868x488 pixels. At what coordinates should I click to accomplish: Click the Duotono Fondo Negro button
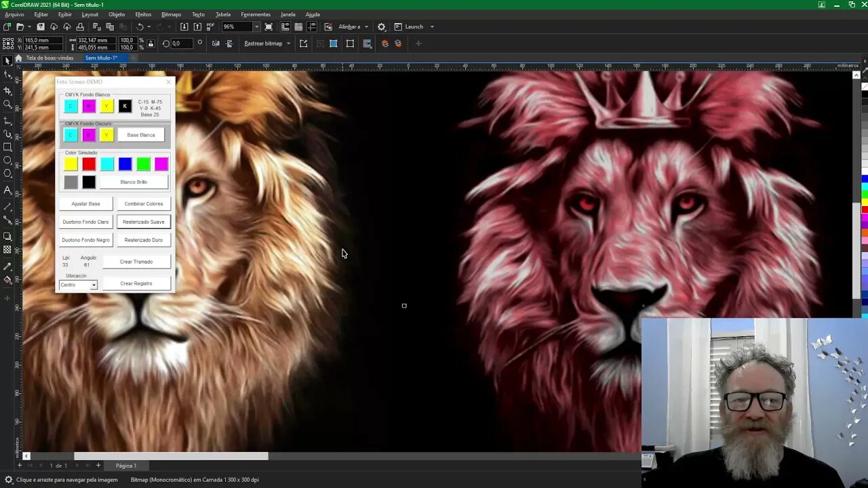(85, 240)
